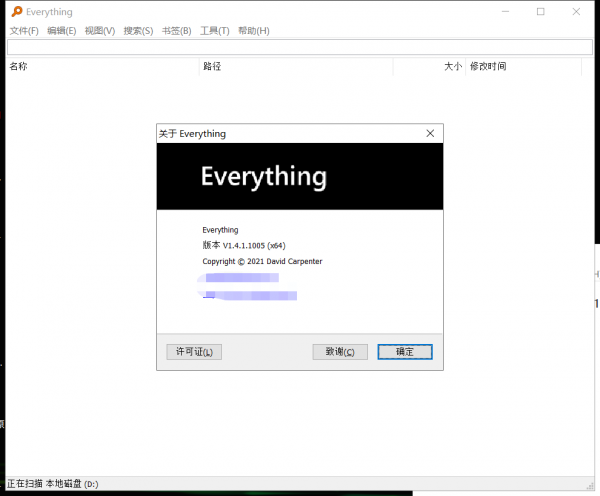
Task: Open the 工具(T) menu
Action: click(214, 31)
